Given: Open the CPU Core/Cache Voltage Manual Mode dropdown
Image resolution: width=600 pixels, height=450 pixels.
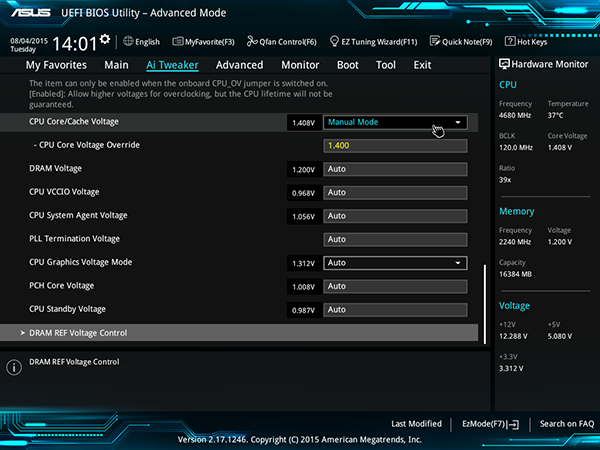Looking at the screenshot, I should tap(395, 122).
